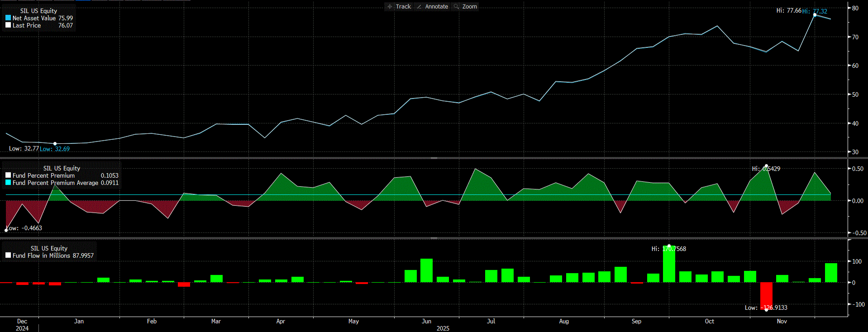The image size is (868, 332).
Task: Click the premium low marker at -0.4663
Action: (6, 230)
